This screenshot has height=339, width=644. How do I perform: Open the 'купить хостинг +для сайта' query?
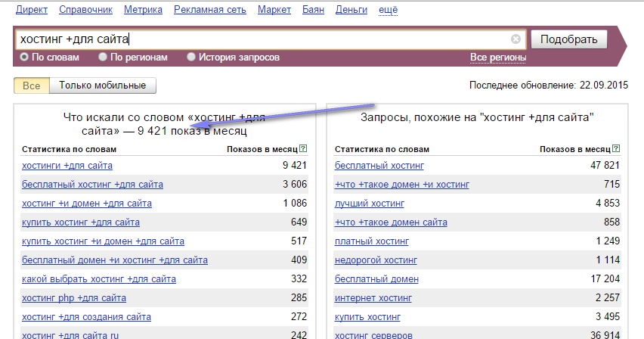pos(81,222)
